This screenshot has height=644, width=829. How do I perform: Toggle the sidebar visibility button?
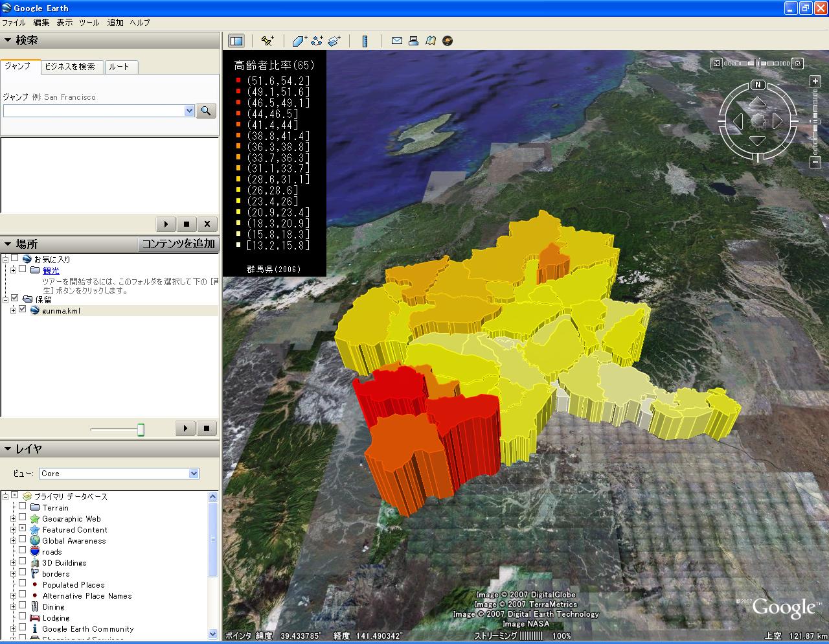point(236,41)
